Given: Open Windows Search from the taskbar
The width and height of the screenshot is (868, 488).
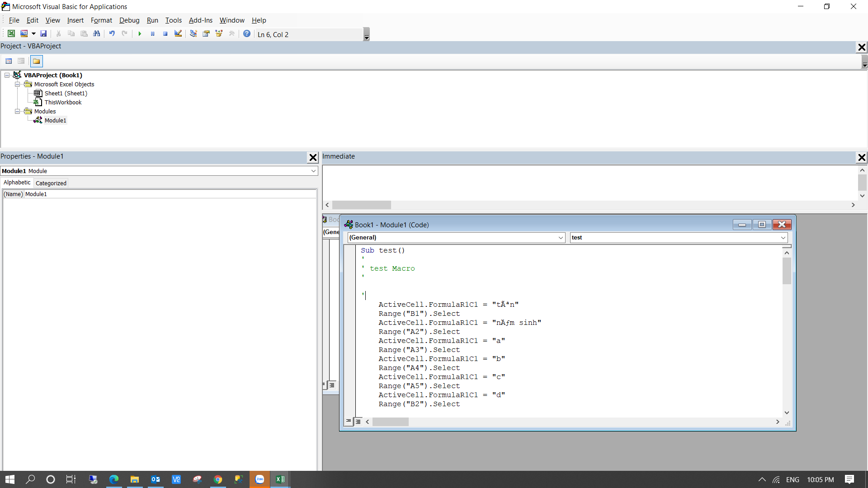Looking at the screenshot, I should pyautogui.click(x=30, y=479).
